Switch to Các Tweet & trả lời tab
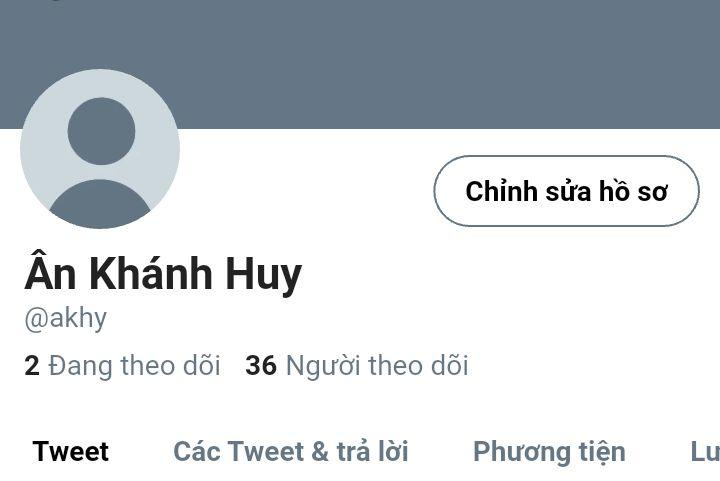The height and width of the screenshot is (481, 720). tap(291, 451)
